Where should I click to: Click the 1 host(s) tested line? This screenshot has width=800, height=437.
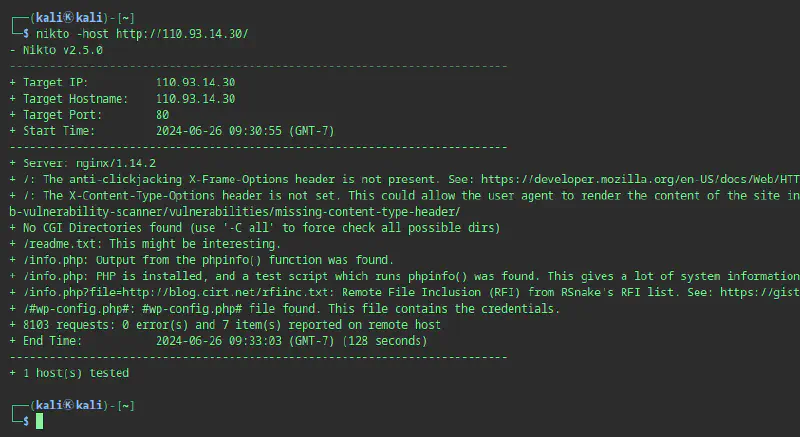[69, 373]
